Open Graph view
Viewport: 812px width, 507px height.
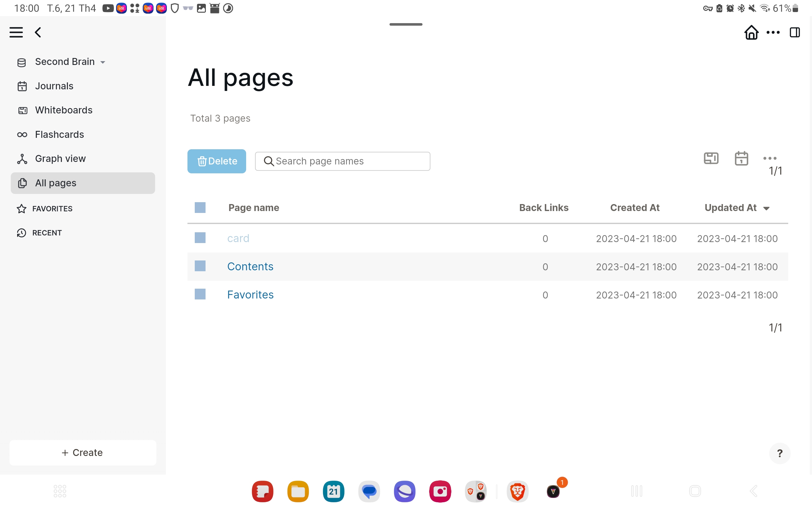click(60, 158)
